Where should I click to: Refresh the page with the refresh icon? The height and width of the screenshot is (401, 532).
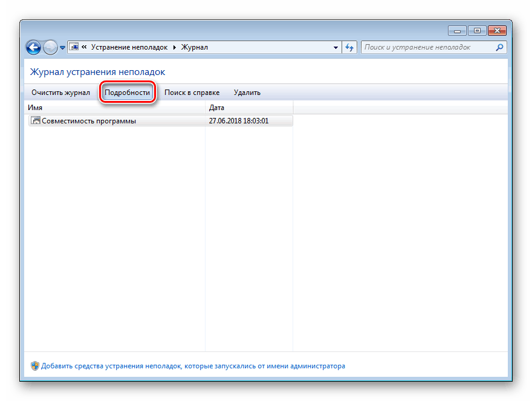tap(349, 47)
